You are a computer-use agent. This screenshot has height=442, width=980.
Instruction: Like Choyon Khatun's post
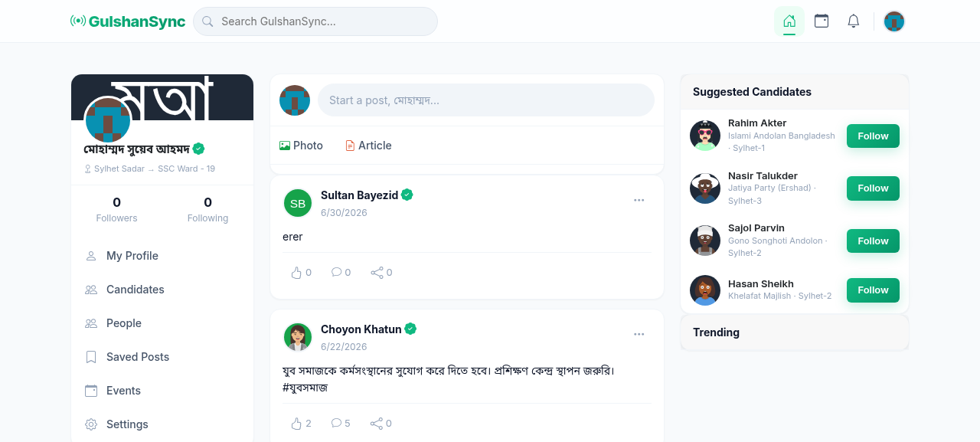tap(301, 424)
